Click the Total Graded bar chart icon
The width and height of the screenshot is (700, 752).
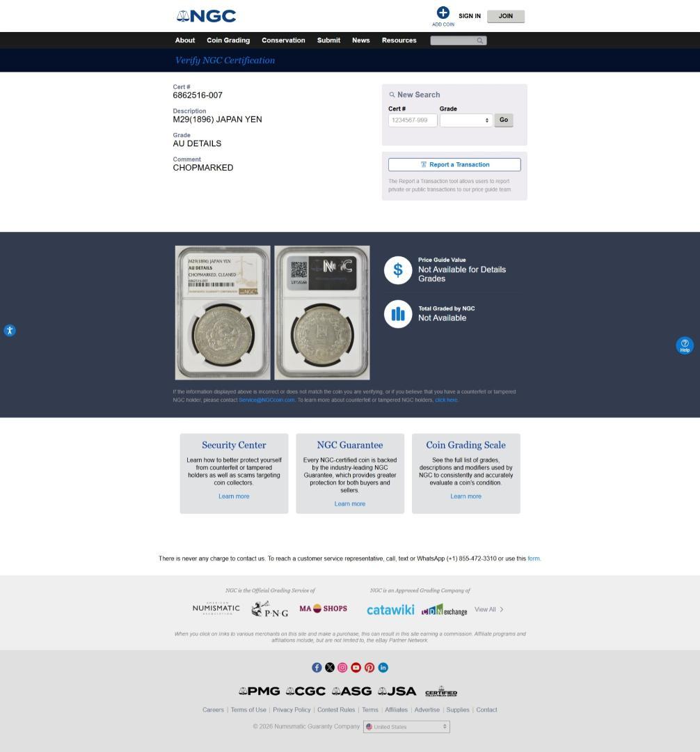(398, 314)
